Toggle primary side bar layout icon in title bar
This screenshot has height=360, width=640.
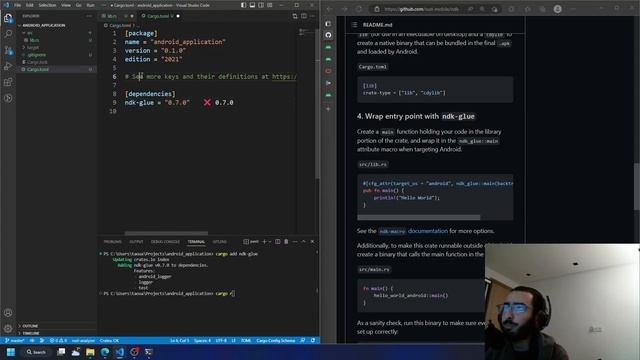(x=244, y=5)
